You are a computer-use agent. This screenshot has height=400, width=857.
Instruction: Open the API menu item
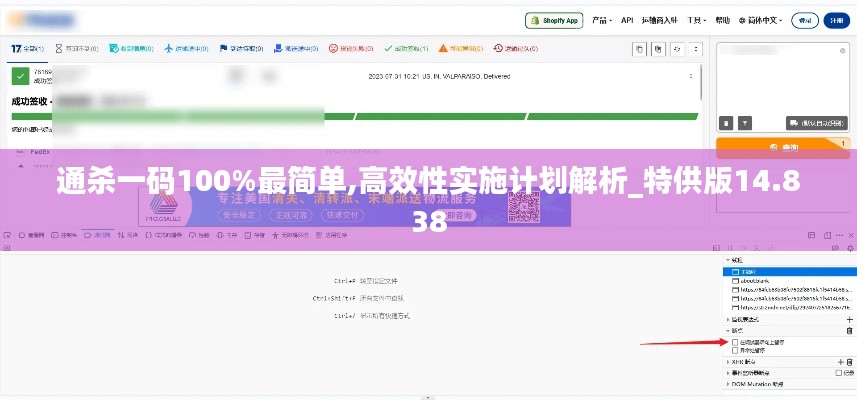(x=627, y=20)
